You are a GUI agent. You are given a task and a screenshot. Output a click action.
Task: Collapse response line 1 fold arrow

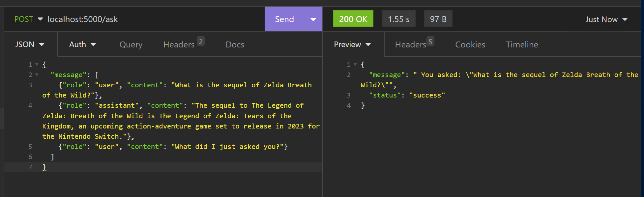tap(355, 65)
